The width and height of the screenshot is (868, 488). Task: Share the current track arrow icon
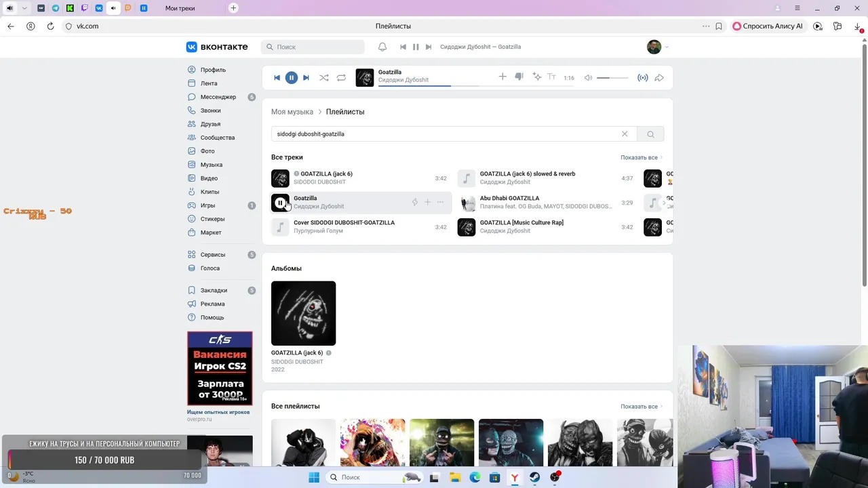(659, 78)
